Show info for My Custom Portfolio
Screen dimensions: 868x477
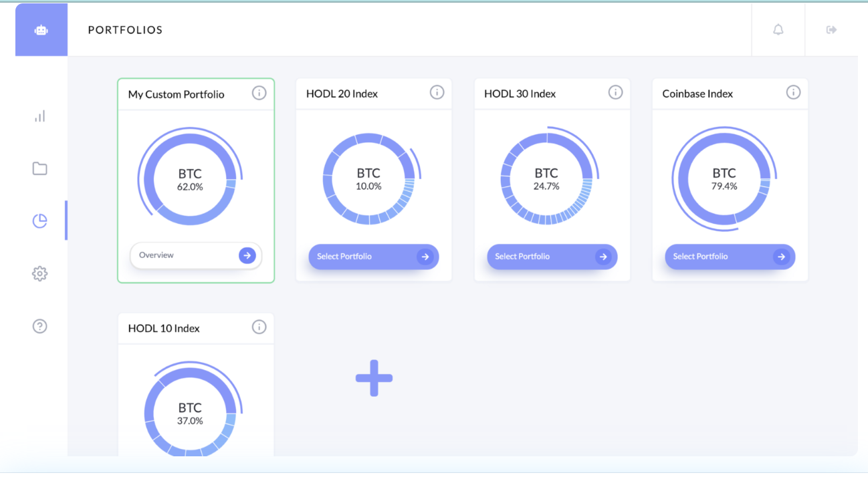tap(259, 93)
